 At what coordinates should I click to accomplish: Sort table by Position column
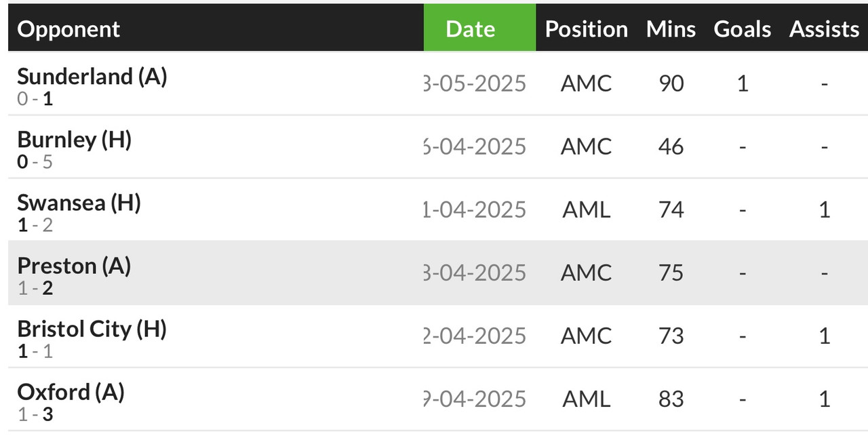click(587, 29)
